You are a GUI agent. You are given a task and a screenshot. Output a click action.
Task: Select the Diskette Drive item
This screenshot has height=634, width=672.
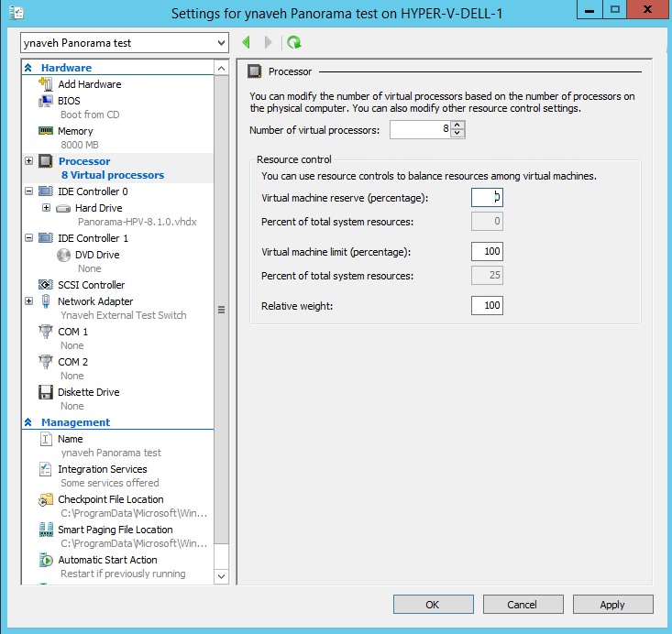click(88, 392)
